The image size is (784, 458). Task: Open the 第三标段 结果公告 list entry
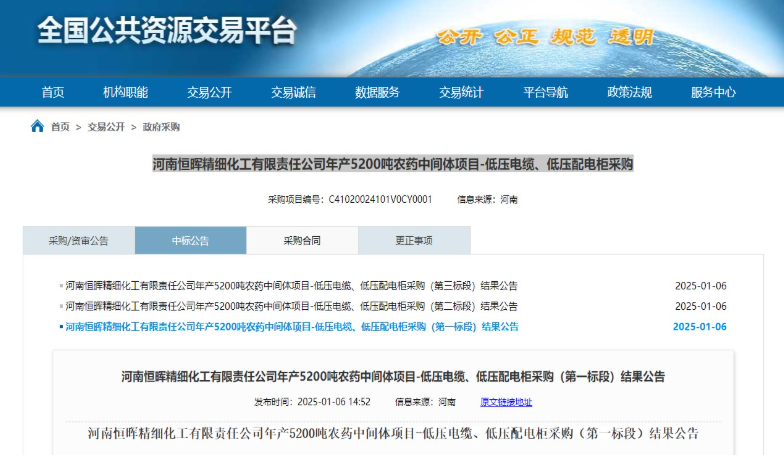pos(291,286)
